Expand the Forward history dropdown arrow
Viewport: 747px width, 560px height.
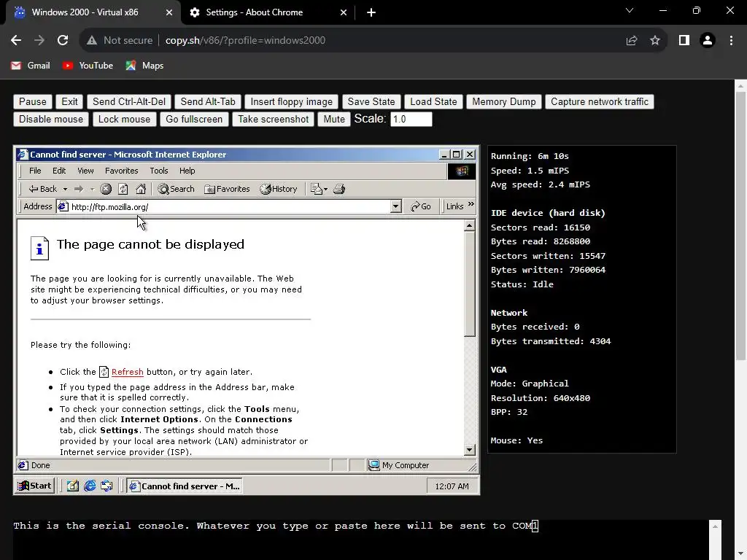click(93, 189)
